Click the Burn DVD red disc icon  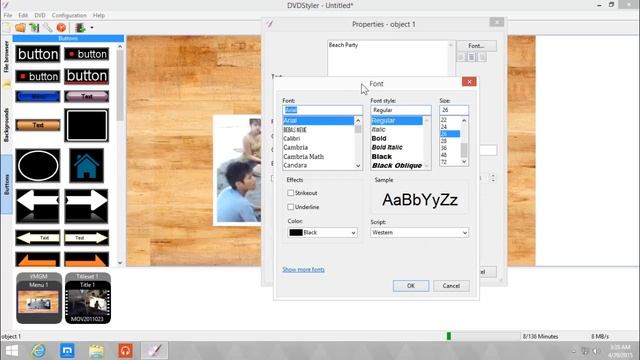61,28
